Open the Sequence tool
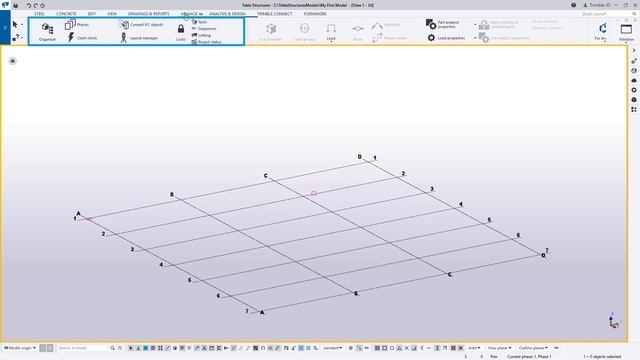The height and width of the screenshot is (360, 640). 204,29
